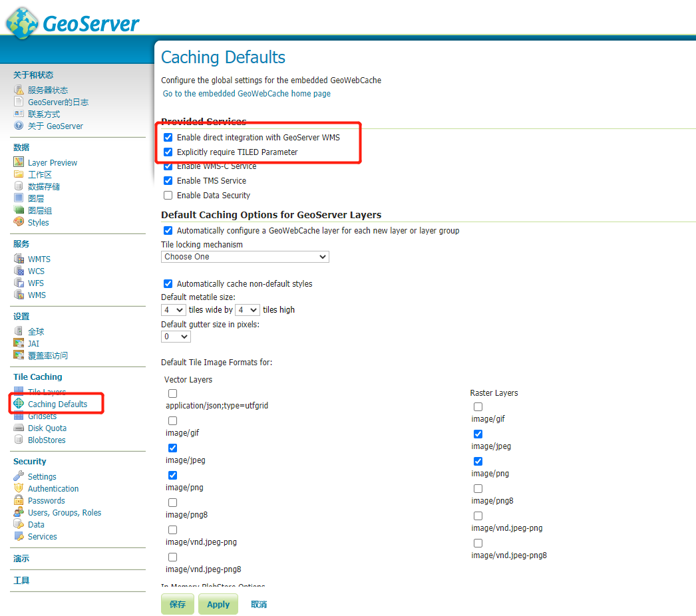Open the Layer Preview page
This screenshot has width=696, height=616.
(53, 162)
